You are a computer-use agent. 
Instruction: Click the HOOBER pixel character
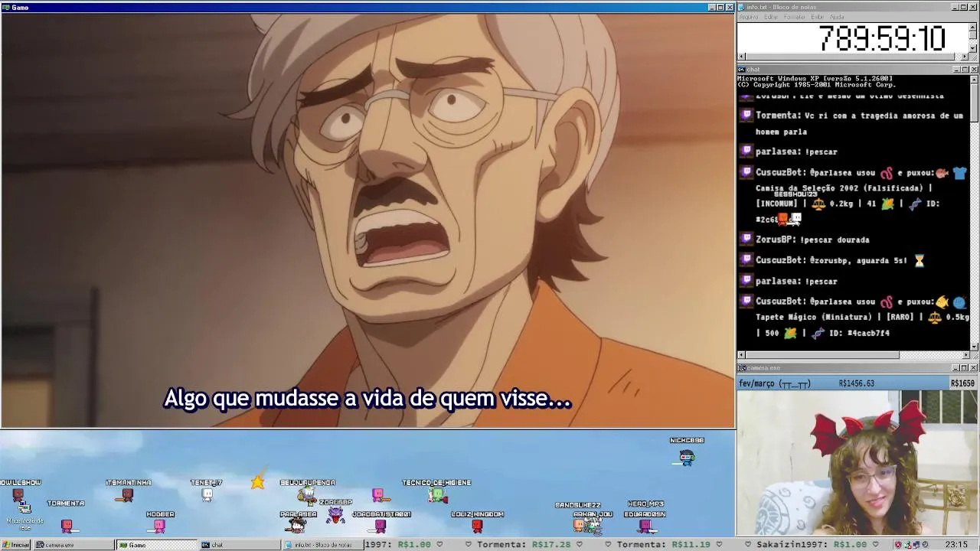click(159, 525)
